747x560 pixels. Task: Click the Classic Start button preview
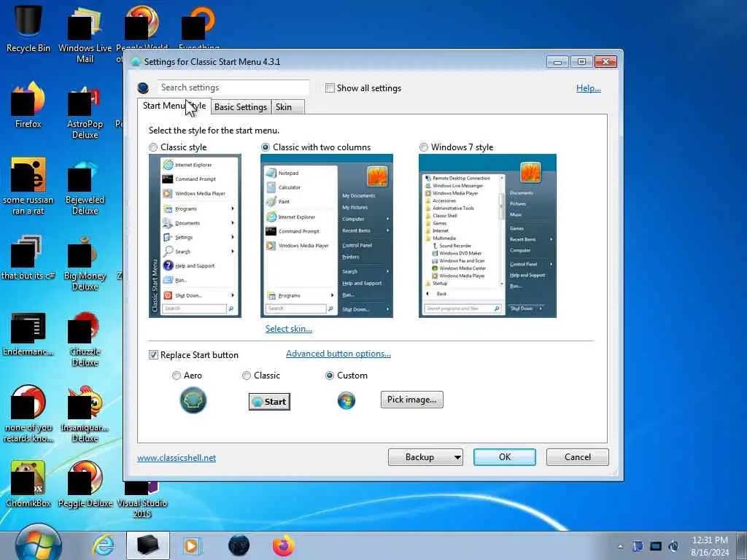[x=269, y=402]
